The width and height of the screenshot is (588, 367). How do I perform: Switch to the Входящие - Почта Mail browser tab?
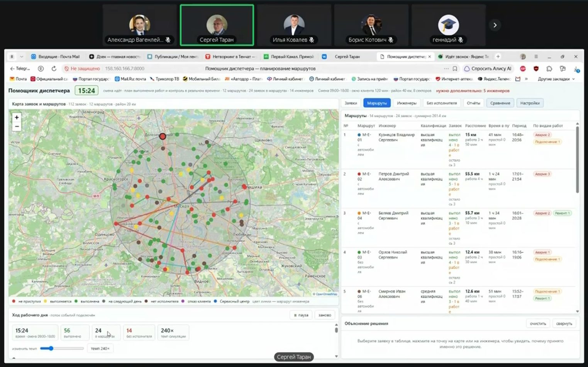point(56,56)
